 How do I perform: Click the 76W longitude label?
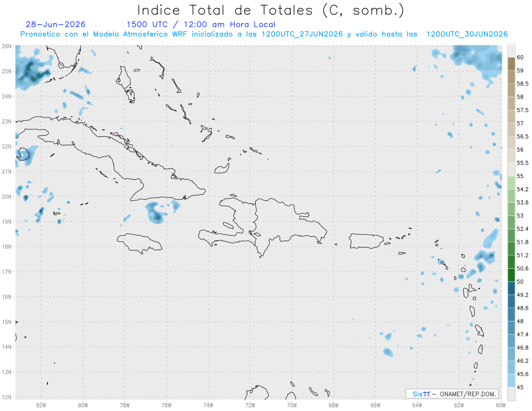pyautogui.click(x=167, y=405)
